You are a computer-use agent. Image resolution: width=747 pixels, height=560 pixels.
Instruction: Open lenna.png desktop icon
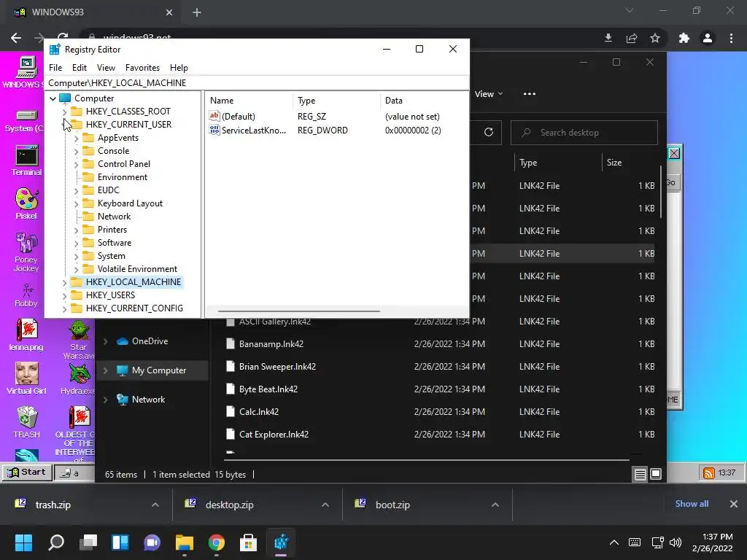pyautogui.click(x=27, y=335)
